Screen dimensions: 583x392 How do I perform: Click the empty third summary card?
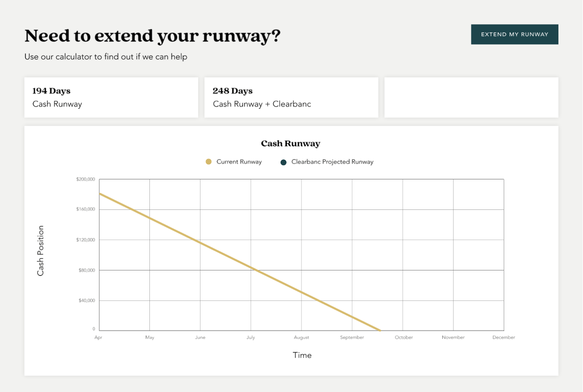point(471,97)
